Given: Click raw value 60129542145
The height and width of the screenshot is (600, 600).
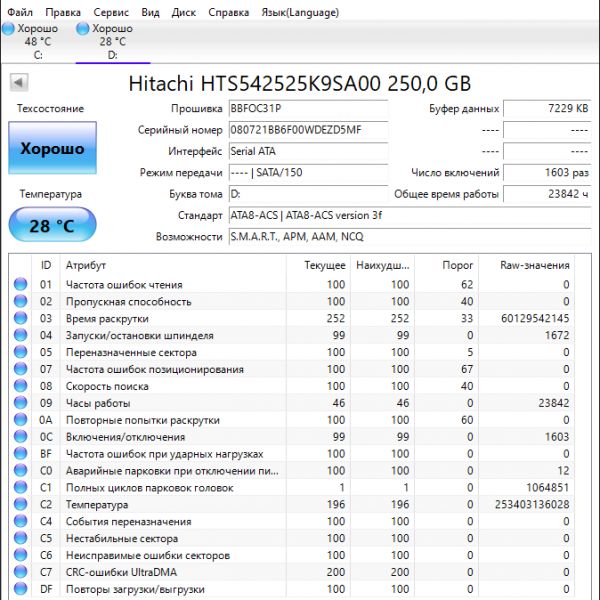Looking at the screenshot, I should click(535, 318).
